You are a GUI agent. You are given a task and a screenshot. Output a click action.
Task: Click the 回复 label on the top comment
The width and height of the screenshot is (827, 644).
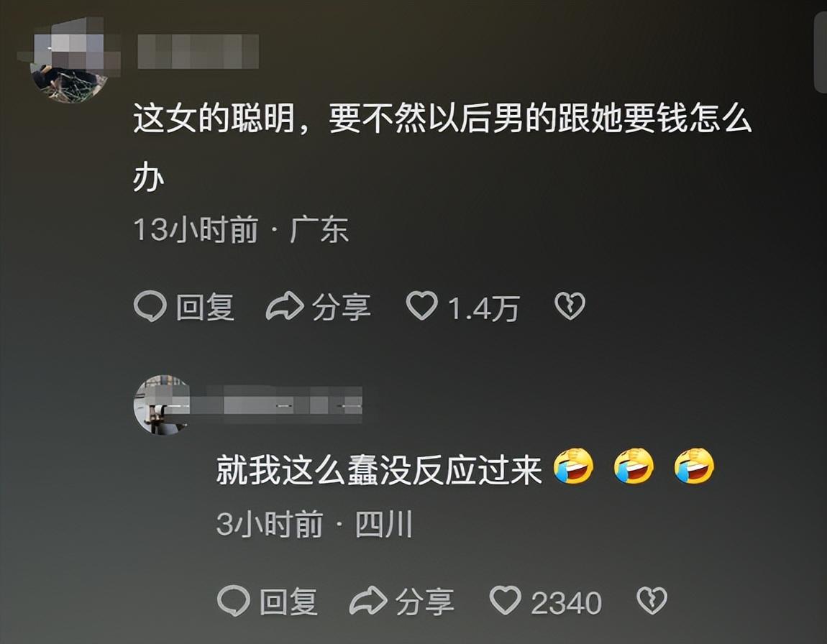(x=205, y=307)
